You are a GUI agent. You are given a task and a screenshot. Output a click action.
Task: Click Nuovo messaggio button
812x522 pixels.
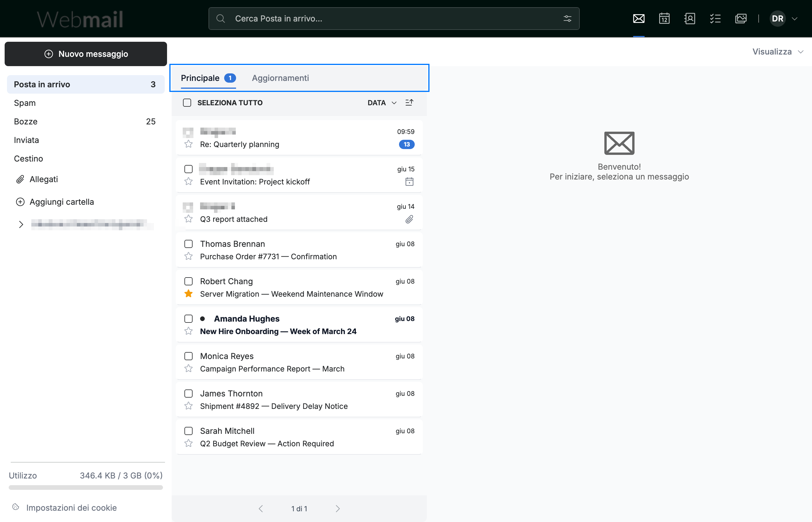click(86, 54)
